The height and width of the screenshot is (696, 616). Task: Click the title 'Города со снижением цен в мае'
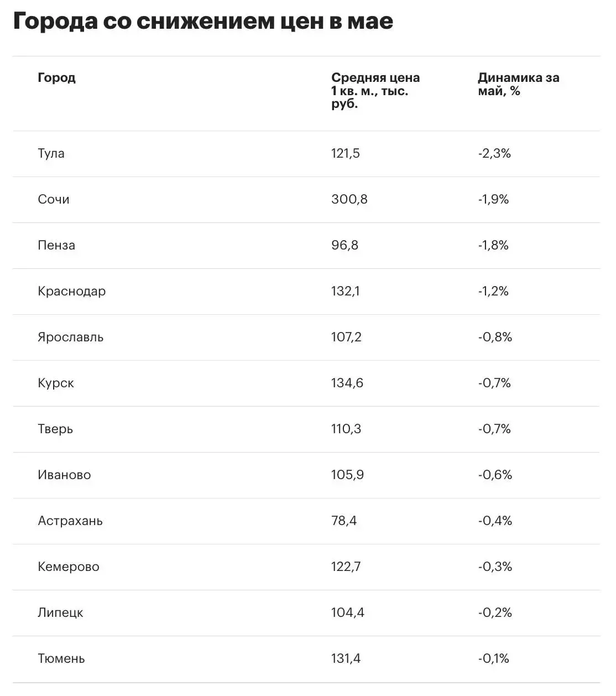click(x=203, y=22)
